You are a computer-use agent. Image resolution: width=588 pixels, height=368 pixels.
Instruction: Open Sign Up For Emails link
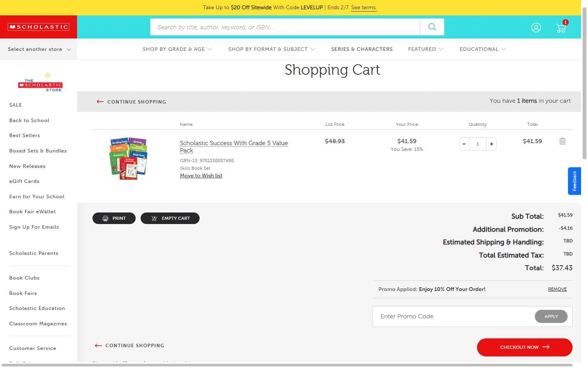click(34, 227)
